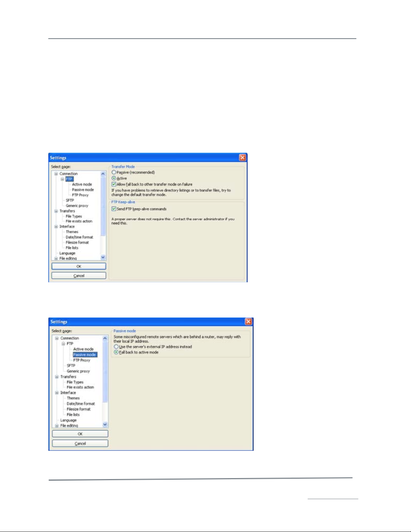Open File lists page in lower Settings
Image resolution: width=411 pixels, height=532 pixels.
click(73, 415)
